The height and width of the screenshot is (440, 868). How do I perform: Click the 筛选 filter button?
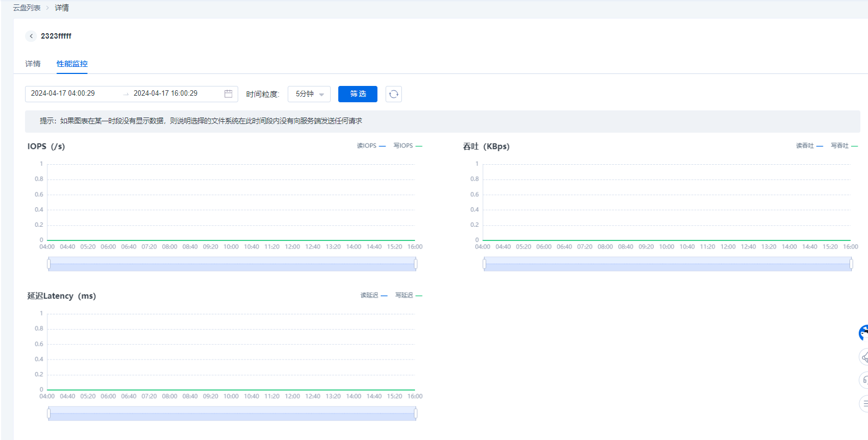coord(357,94)
